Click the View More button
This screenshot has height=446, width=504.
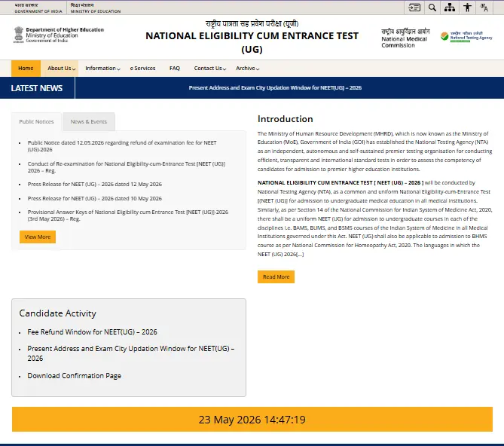38,237
